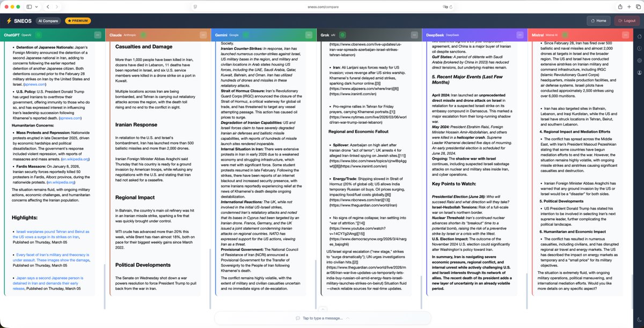This screenshot has width=644, height=328.
Task: Click the Safari share icon
Action: pyautogui.click(x=620, y=6)
